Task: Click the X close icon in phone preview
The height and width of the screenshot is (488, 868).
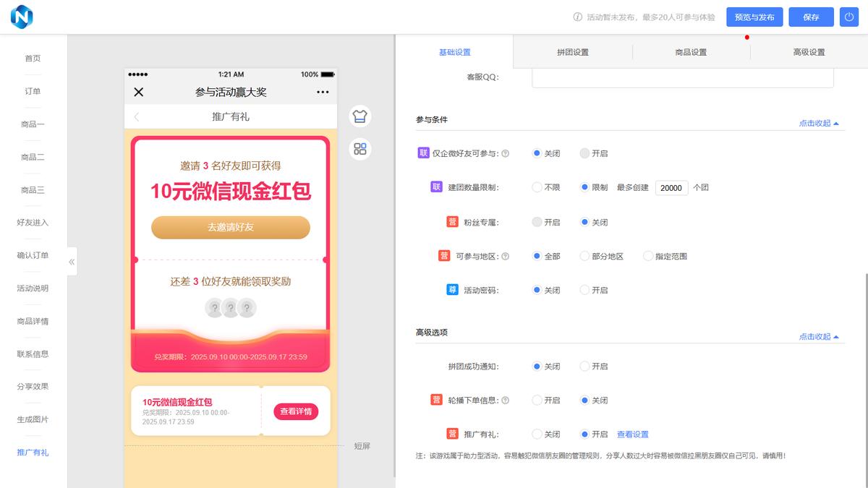Action: tap(139, 92)
